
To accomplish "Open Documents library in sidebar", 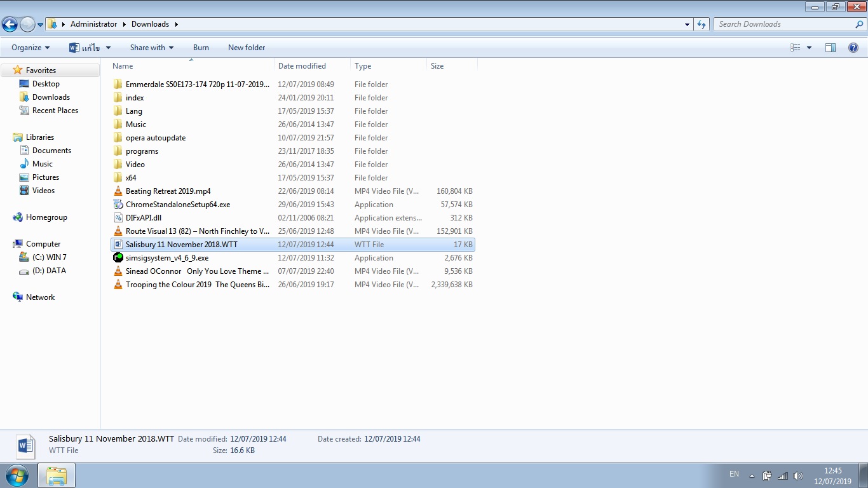I will tap(51, 151).
